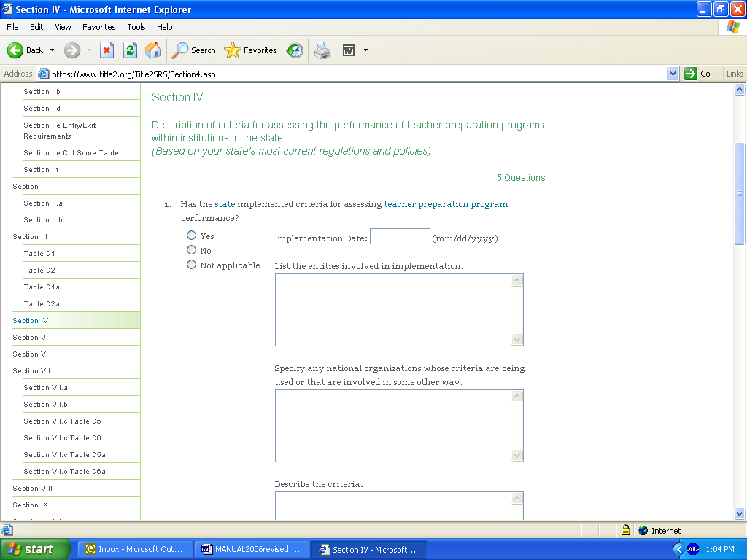Viewport: 747px width, 560px height.
Task: Open the Forward button history dropdown arrow
Action: point(89,50)
